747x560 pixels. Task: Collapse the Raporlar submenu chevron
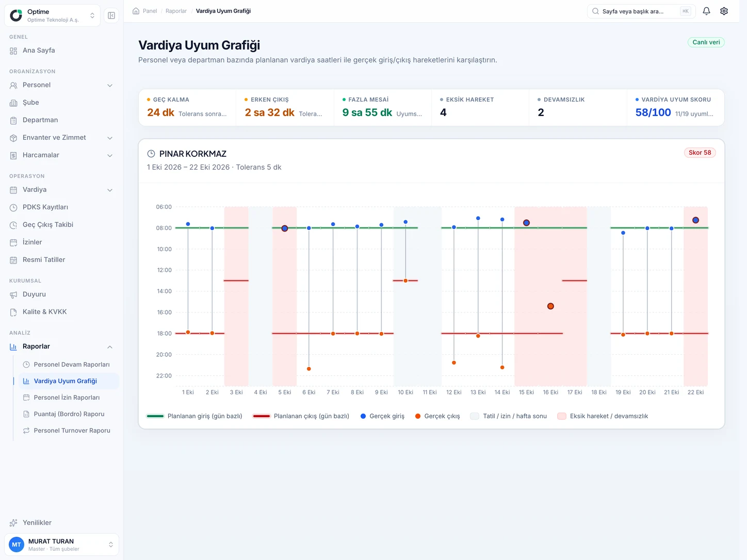tap(110, 347)
